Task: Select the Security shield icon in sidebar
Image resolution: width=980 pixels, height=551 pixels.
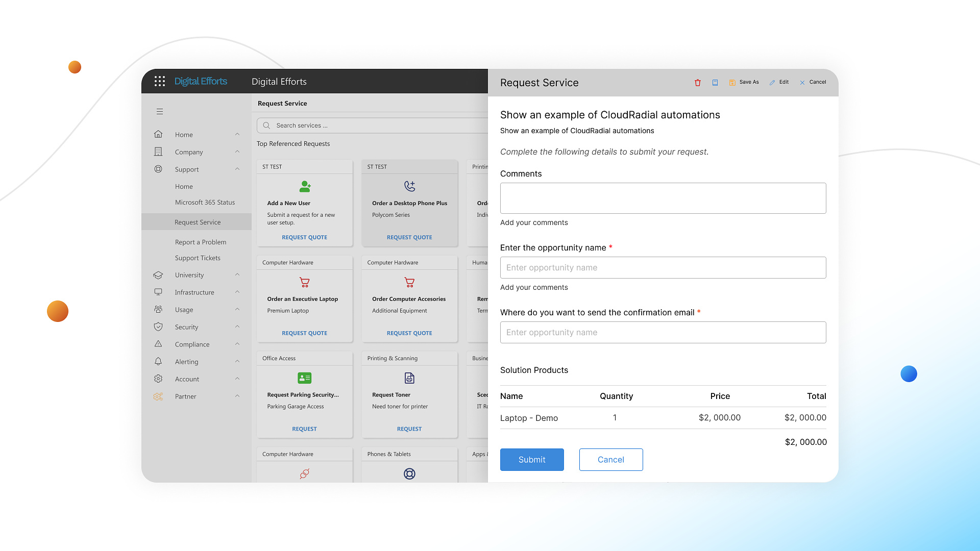Action: click(x=158, y=327)
